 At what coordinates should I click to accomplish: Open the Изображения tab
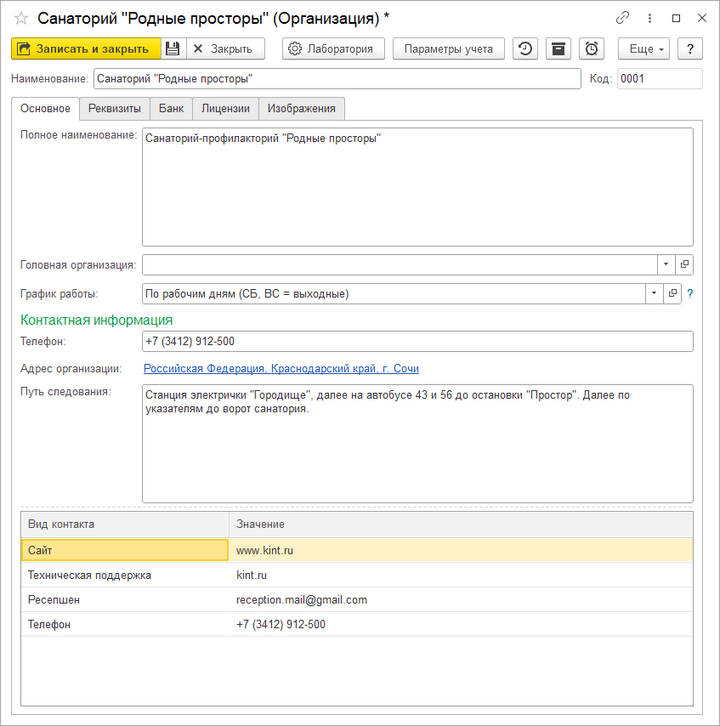coord(302,108)
